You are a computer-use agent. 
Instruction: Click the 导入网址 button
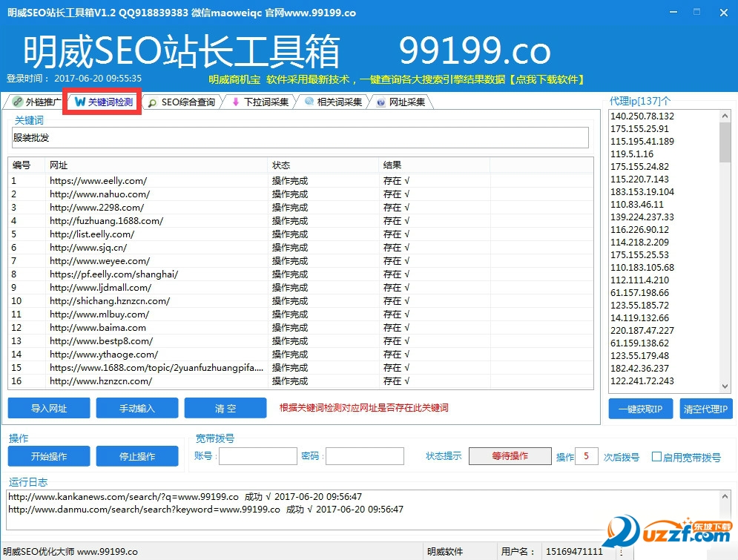point(49,408)
